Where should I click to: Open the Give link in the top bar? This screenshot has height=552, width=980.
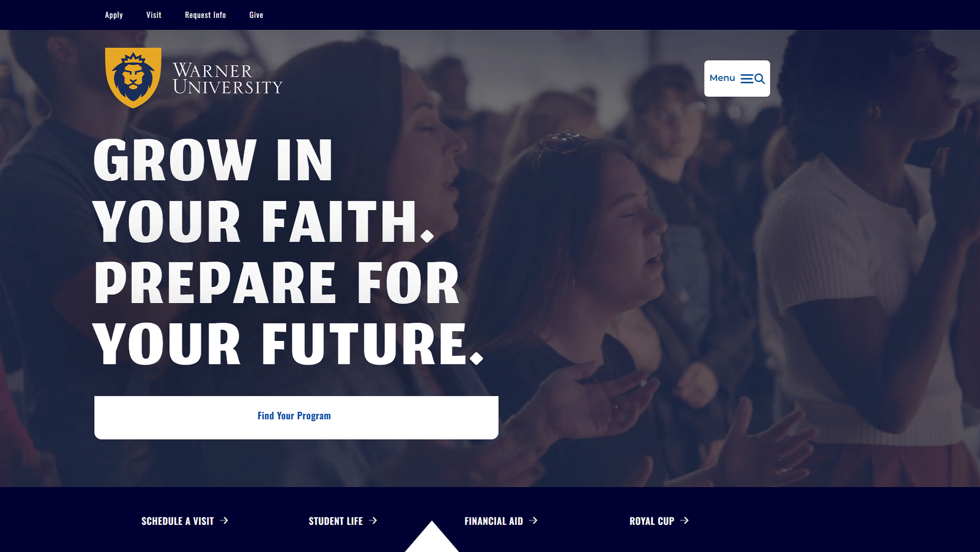(x=256, y=15)
